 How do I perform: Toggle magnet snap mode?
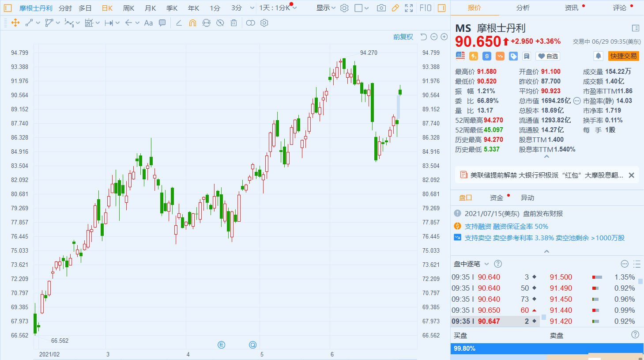point(192,23)
